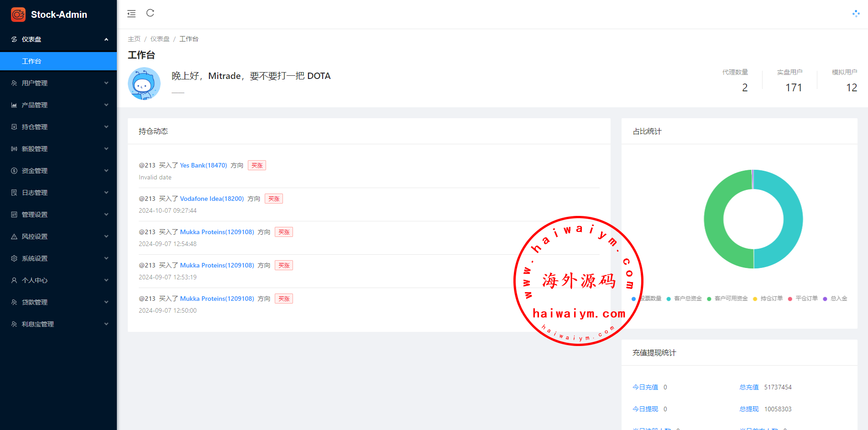
Task: Open the Vodafone Idea(18200) link
Action: [212, 199]
